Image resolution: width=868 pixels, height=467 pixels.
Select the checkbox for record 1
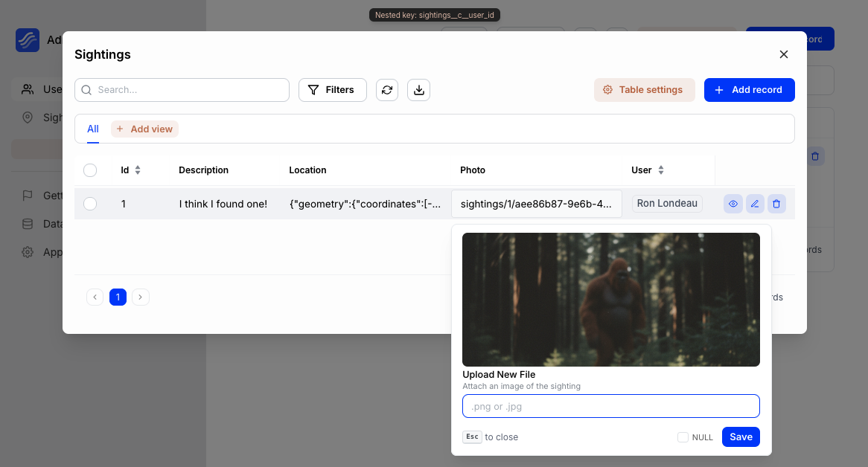pos(90,203)
